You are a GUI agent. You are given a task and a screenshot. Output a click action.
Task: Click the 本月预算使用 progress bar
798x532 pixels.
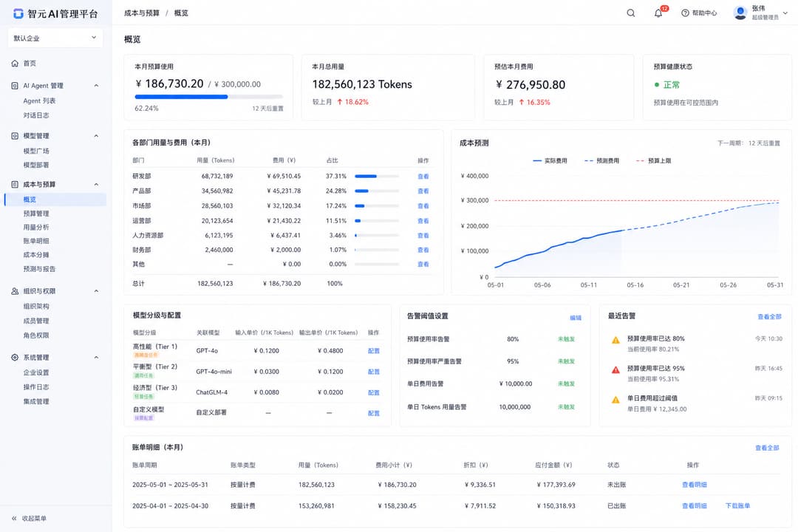point(208,96)
